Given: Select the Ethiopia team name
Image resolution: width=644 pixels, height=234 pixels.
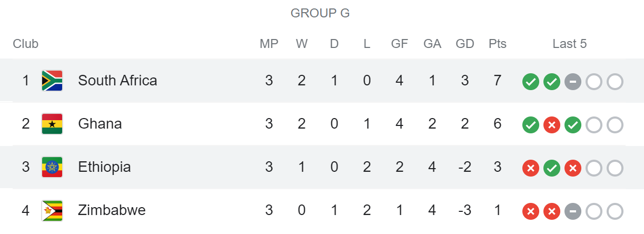Looking at the screenshot, I should click(x=104, y=167).
